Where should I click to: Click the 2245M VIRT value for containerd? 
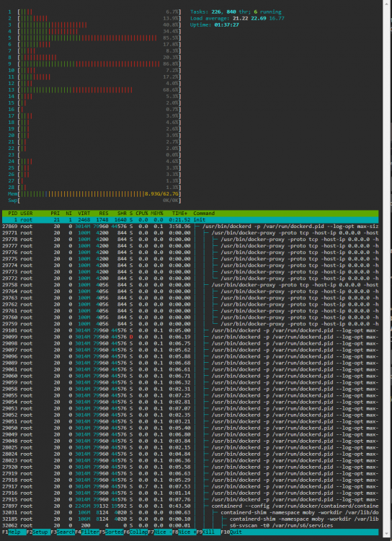(84, 506)
